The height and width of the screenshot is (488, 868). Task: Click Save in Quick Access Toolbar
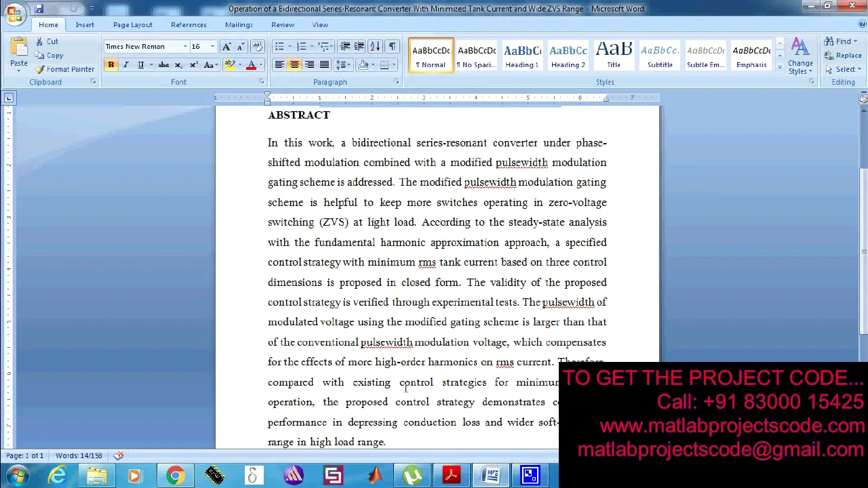(39, 9)
